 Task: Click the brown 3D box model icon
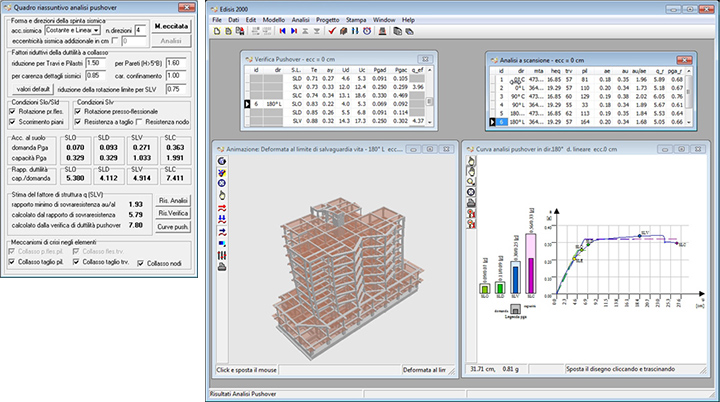343,31
